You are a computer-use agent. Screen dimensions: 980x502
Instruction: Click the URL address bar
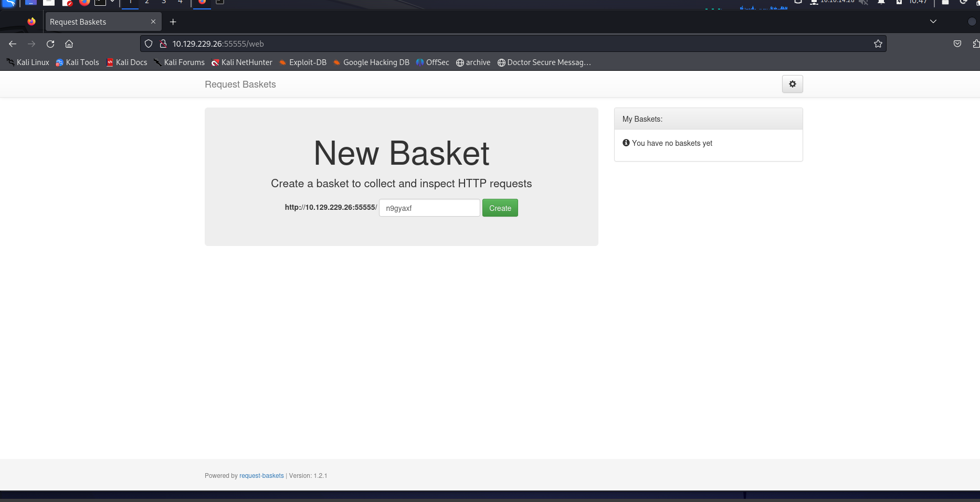click(472, 44)
